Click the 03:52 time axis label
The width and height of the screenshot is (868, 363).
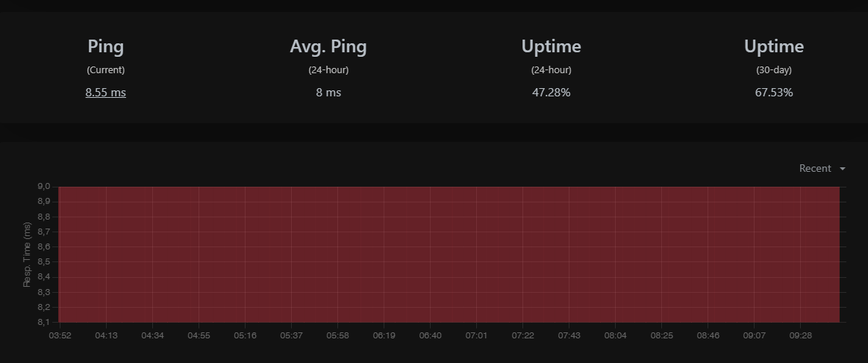tap(60, 335)
